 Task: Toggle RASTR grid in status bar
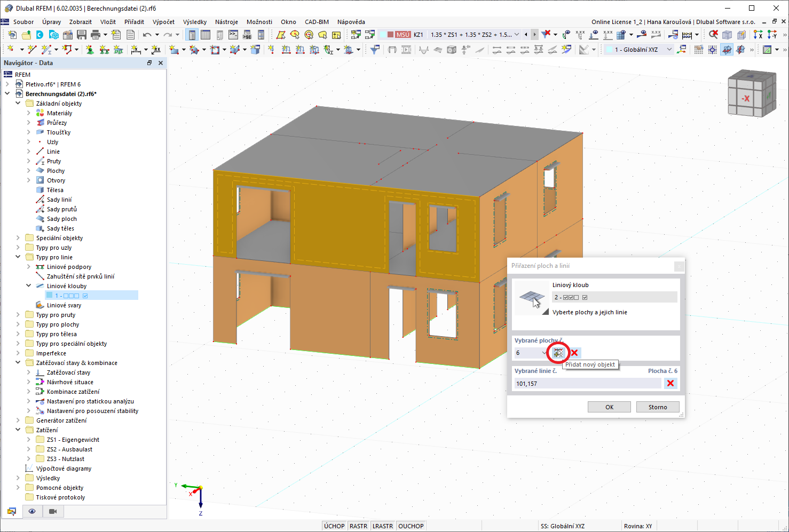[x=359, y=526]
